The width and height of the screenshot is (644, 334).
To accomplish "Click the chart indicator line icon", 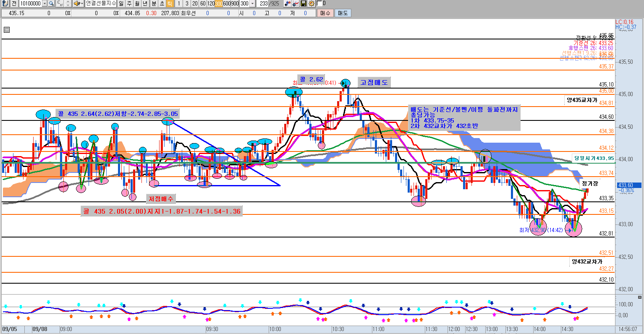I will pos(296,3).
